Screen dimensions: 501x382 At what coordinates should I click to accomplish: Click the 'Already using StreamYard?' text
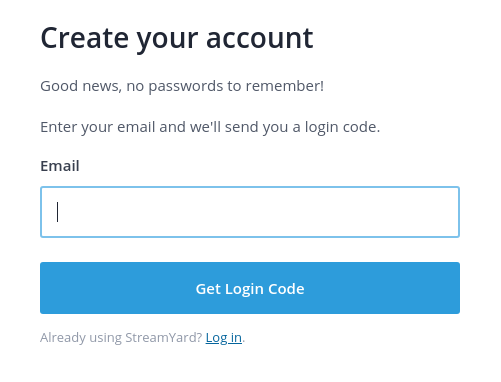[121, 338]
